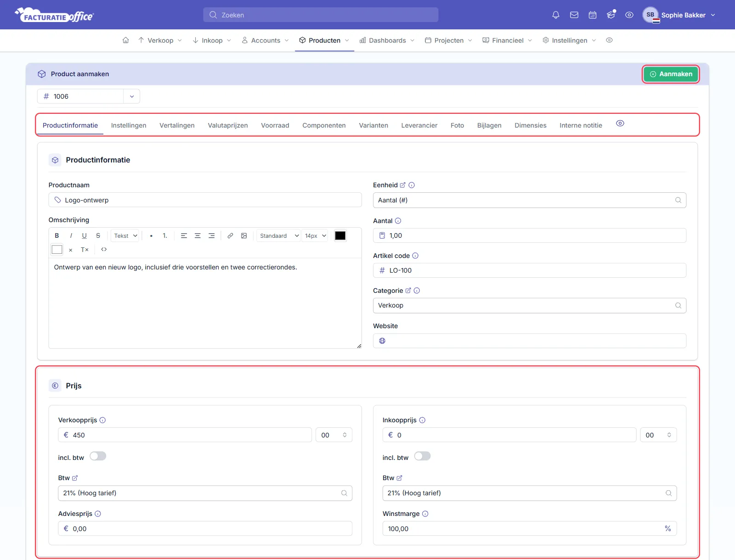Screen dimensions: 735x560
Task: Toggle incl. btw for Verkoopprijs
Action: pos(98,456)
